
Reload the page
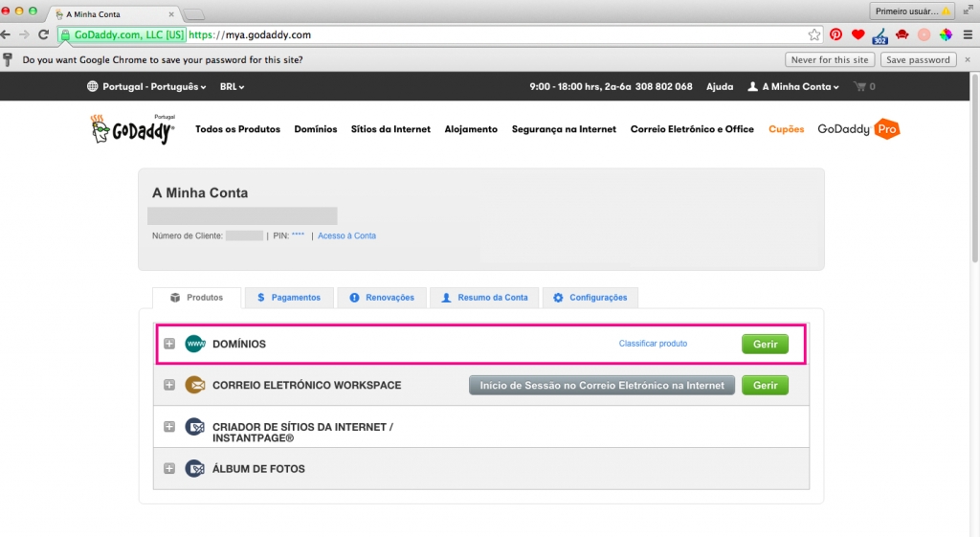[x=43, y=35]
